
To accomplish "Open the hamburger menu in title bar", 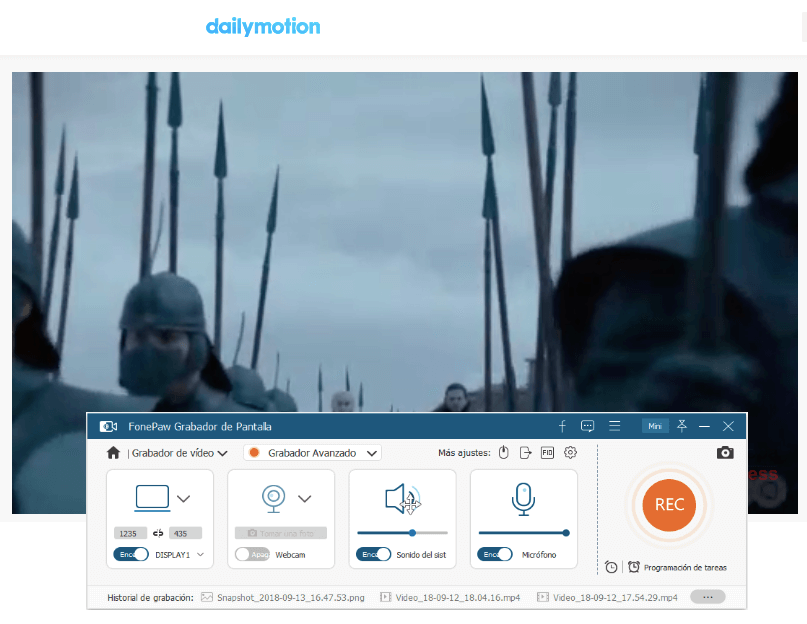I will (x=615, y=426).
